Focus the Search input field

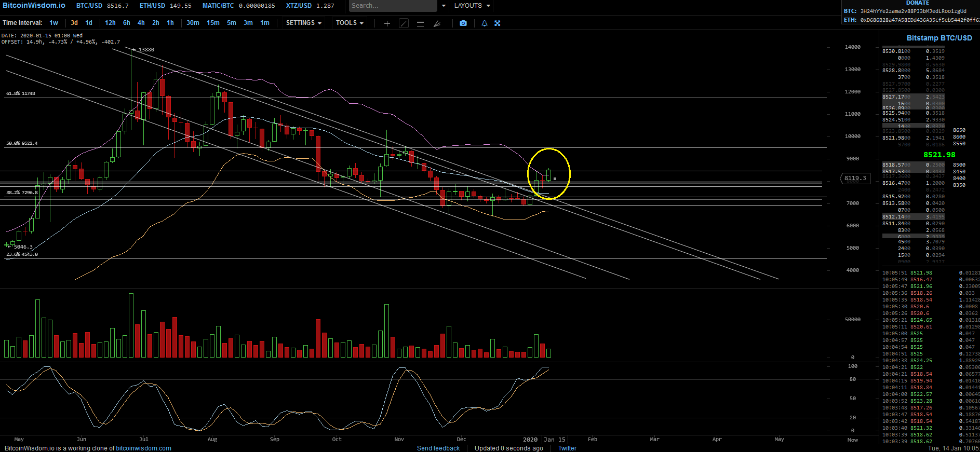(392, 6)
